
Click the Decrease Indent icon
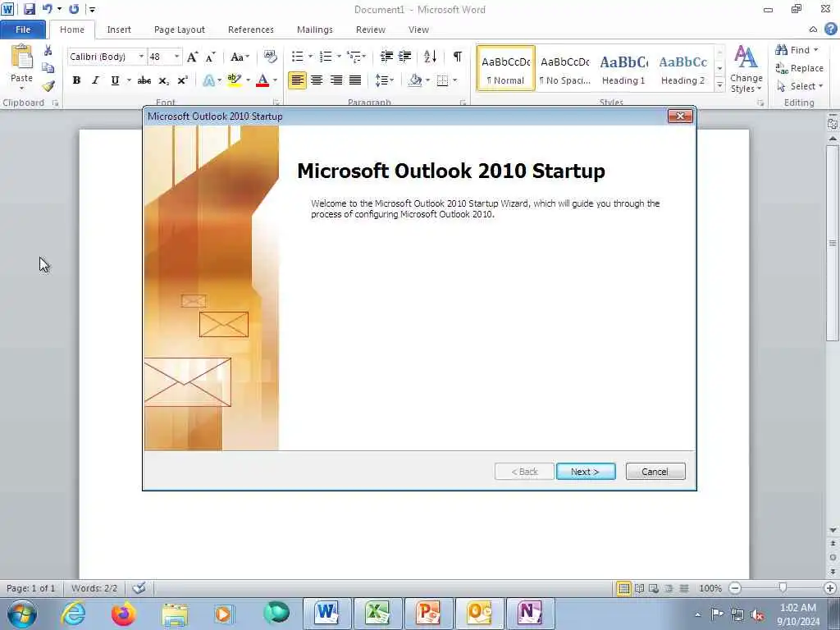386,57
